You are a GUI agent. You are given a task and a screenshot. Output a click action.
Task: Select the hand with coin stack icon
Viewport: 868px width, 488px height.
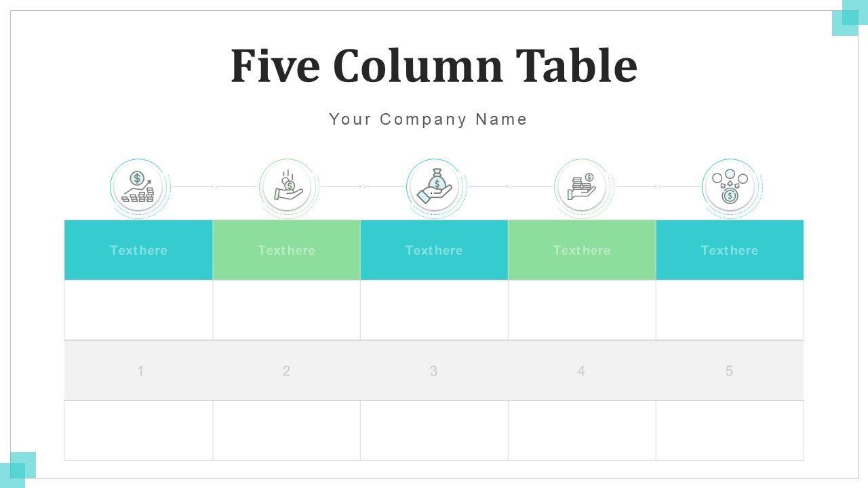point(582,186)
